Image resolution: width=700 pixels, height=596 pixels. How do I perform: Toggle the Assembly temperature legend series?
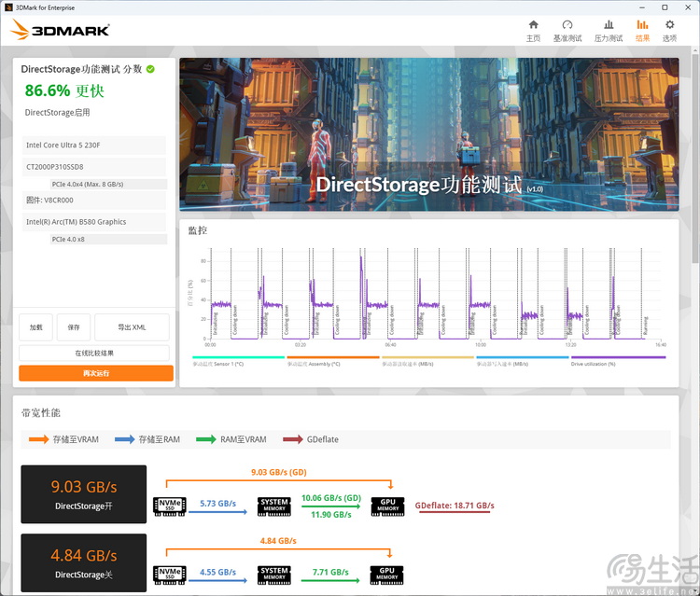[332, 360]
